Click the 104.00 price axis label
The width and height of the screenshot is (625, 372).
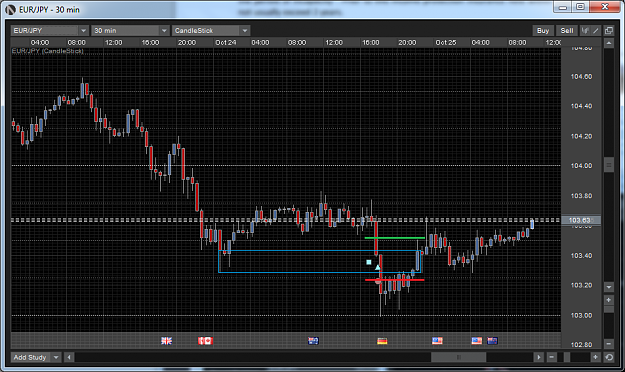(x=581, y=166)
